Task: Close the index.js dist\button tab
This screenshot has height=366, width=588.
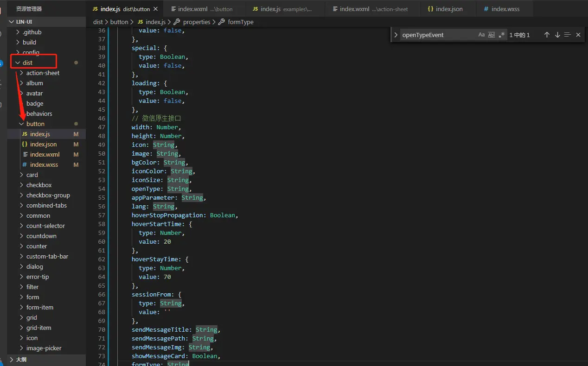Action: click(155, 9)
